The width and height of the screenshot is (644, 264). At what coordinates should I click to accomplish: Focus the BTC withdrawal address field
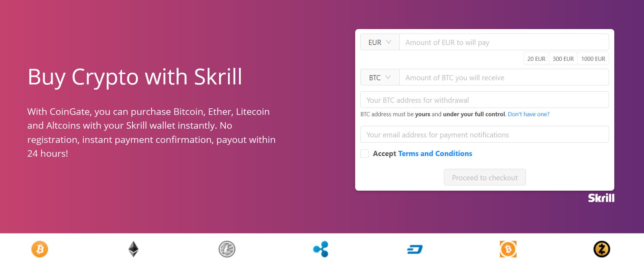coord(484,100)
